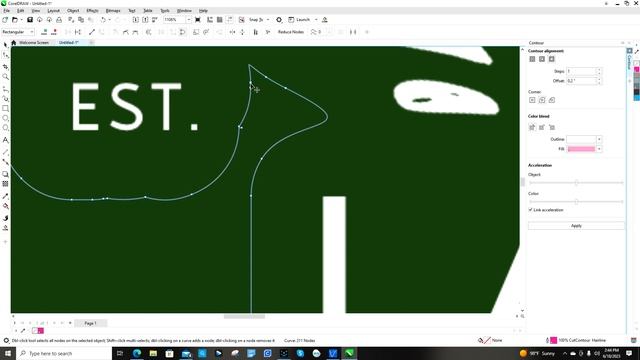Open the Undo history dropdown arrow

(109, 20)
